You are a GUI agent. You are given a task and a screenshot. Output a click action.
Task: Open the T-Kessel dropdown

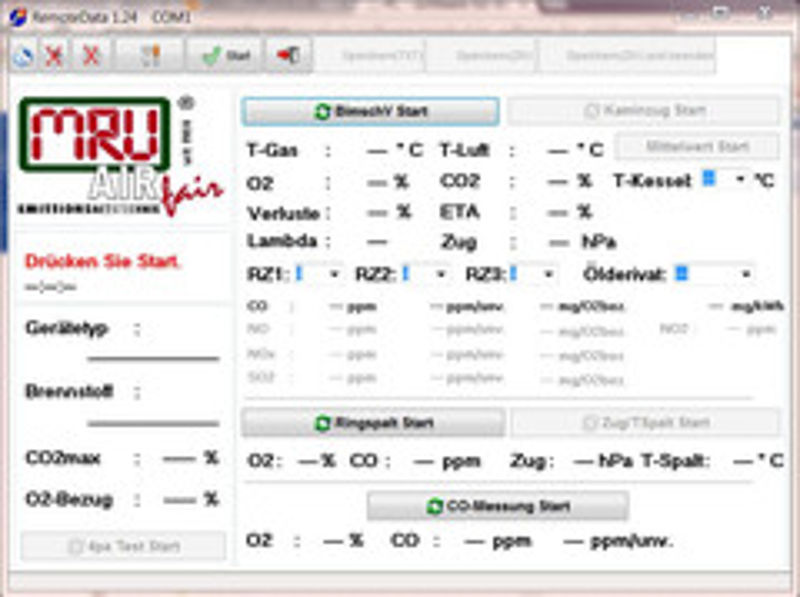click(740, 180)
